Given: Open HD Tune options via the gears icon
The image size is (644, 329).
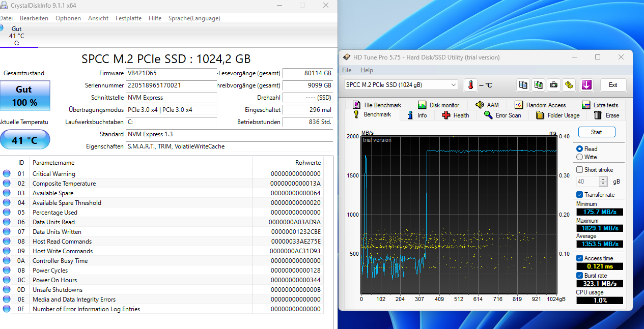Looking at the screenshot, I should pos(568,85).
